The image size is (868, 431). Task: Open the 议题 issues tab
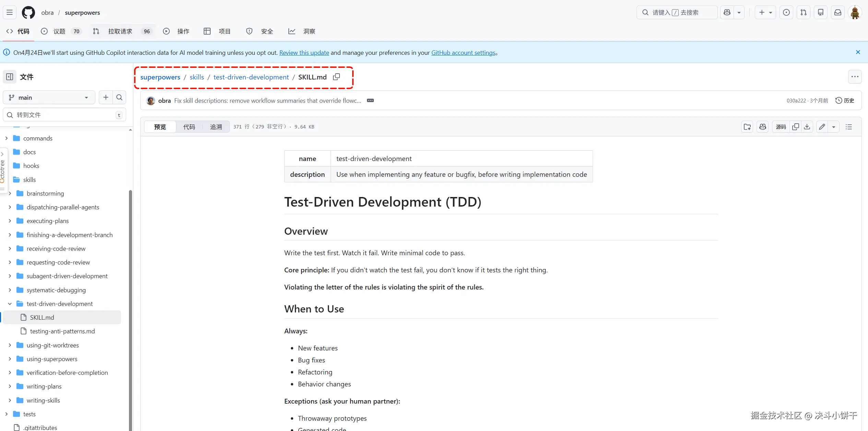[x=59, y=31]
